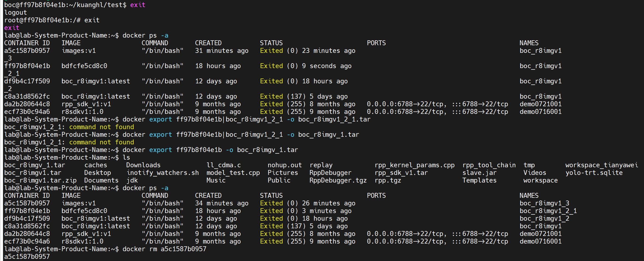644x261 pixels.
Task: Select file 'll_cdma.c' in ls output
Action: 224,165
